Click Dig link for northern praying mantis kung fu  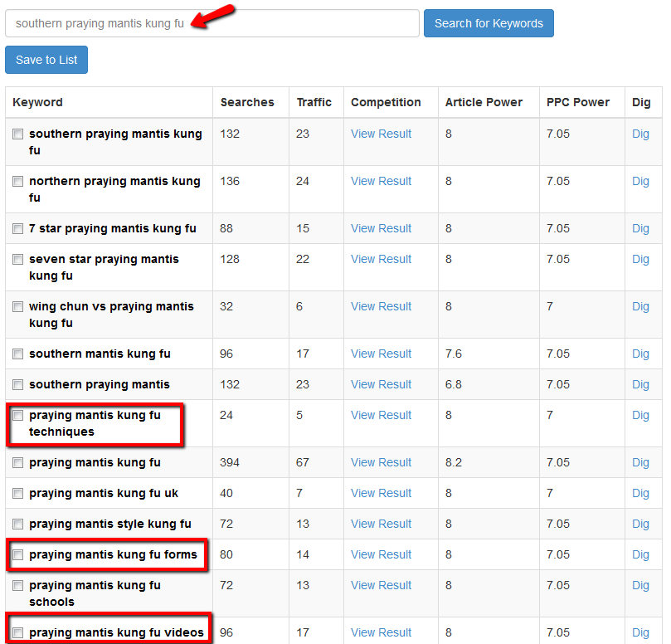(x=640, y=181)
